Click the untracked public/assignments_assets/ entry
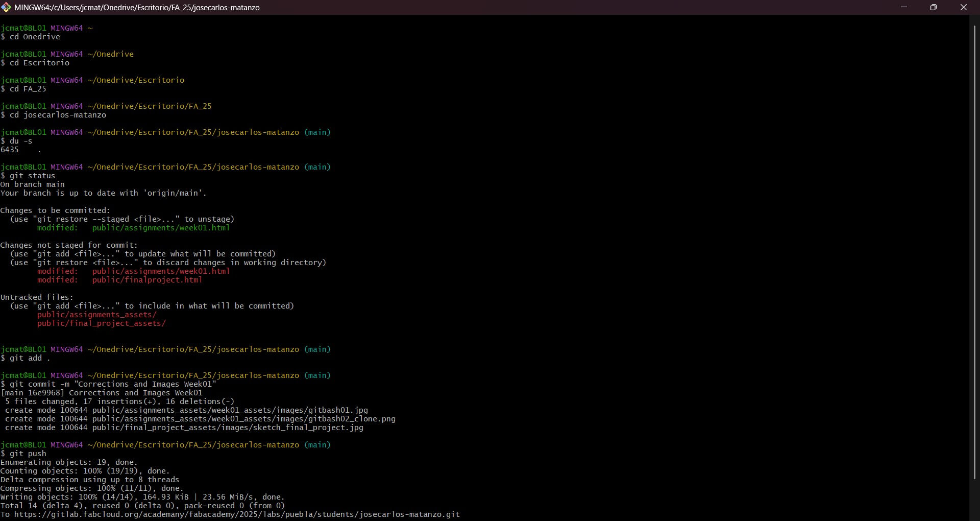980x521 pixels. (x=96, y=315)
